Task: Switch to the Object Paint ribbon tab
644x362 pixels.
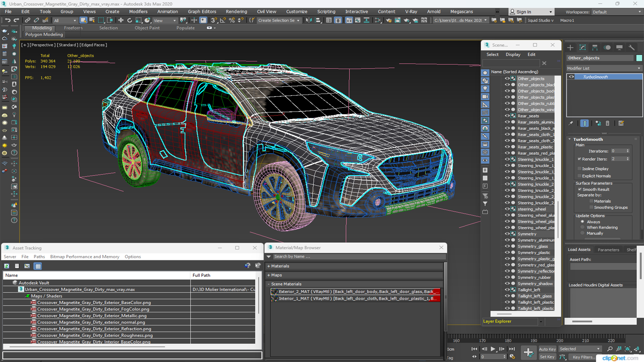Action: point(147,28)
